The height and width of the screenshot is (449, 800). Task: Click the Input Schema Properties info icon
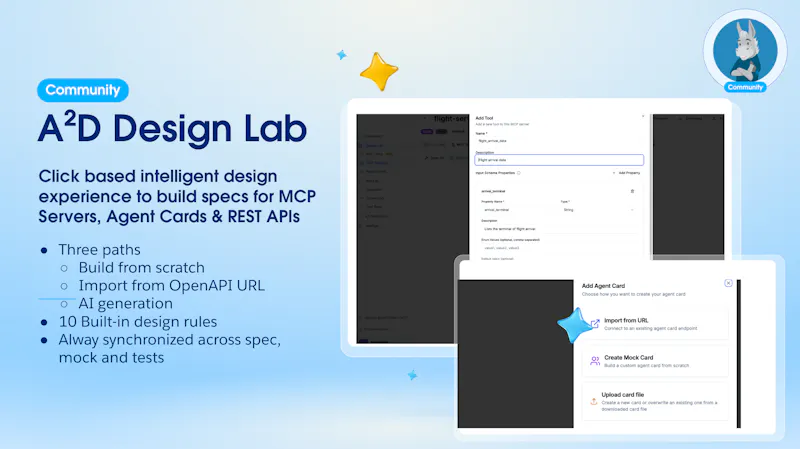[519, 173]
